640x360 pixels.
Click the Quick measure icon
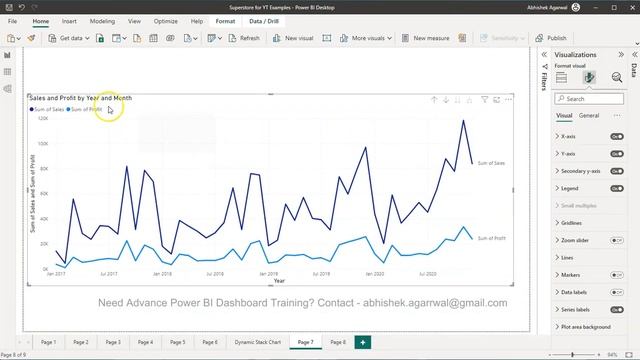click(462, 38)
